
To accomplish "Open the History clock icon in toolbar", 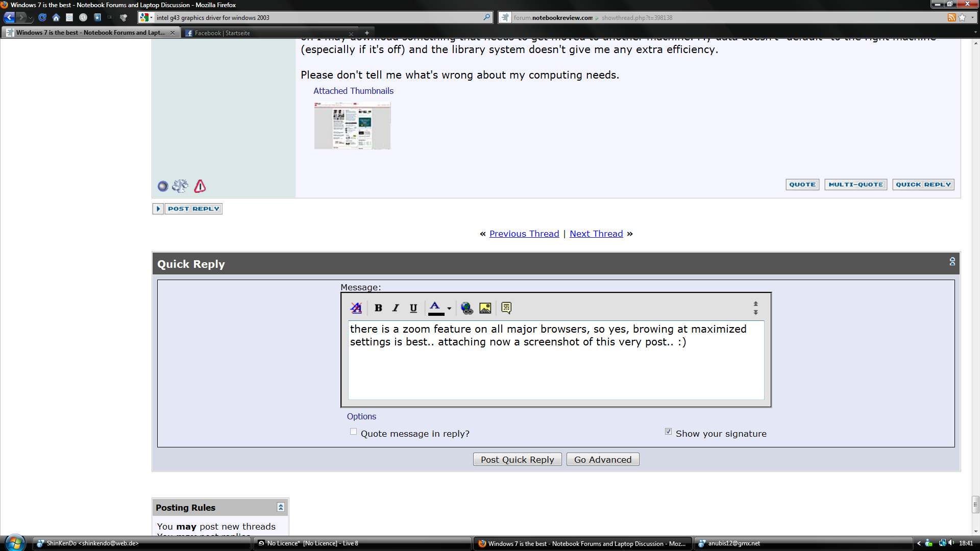I will 83,17.
